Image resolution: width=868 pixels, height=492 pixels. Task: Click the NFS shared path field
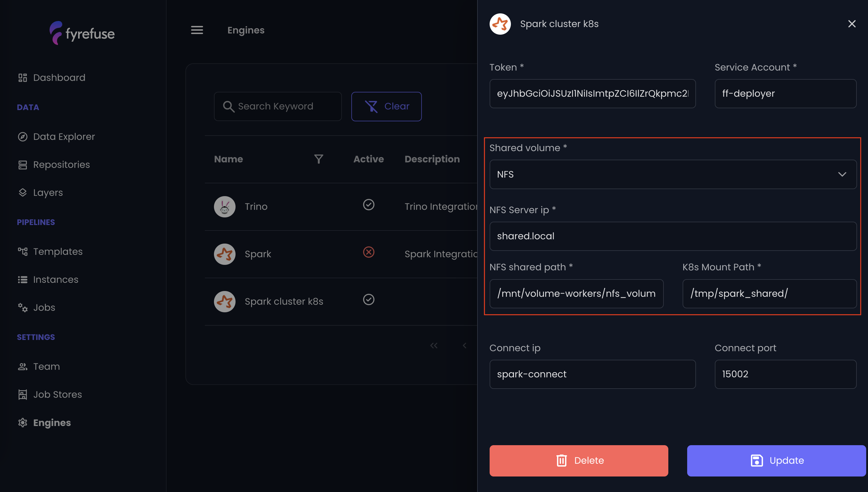pyautogui.click(x=576, y=294)
